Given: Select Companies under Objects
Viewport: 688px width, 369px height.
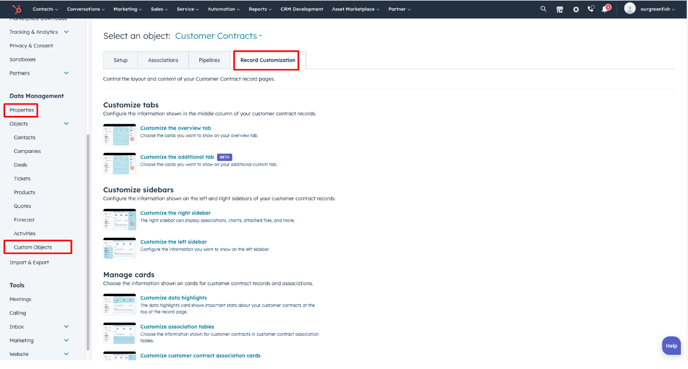Looking at the screenshot, I should [27, 151].
